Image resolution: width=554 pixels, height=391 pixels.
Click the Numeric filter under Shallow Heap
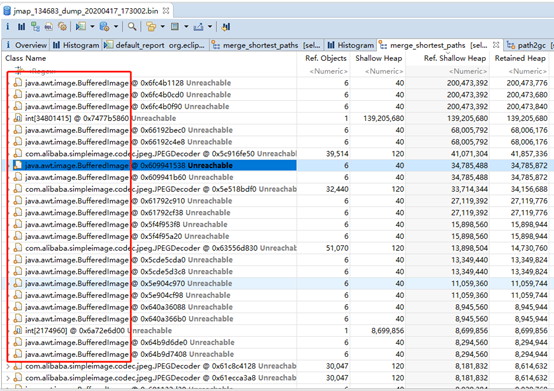pos(384,71)
